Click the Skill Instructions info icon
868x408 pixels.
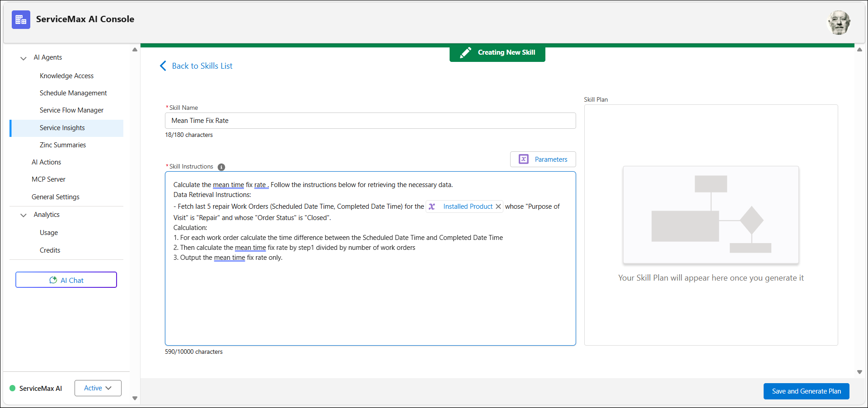coord(221,167)
